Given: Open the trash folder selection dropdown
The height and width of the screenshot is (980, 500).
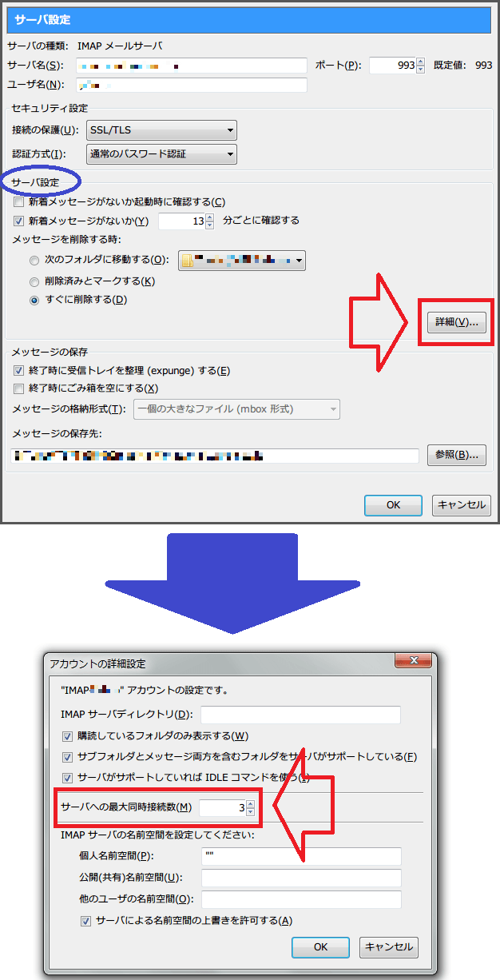Looking at the screenshot, I should pos(242,261).
